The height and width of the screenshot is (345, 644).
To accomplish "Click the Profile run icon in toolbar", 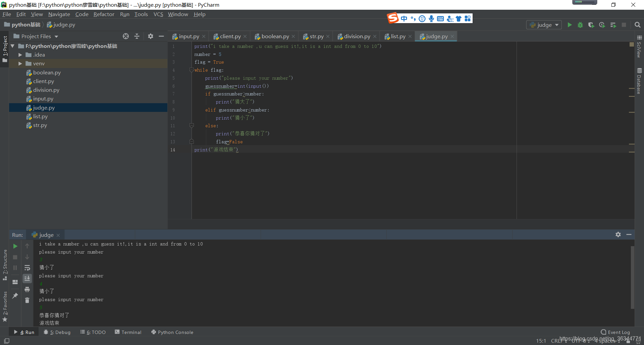I will 602,25.
